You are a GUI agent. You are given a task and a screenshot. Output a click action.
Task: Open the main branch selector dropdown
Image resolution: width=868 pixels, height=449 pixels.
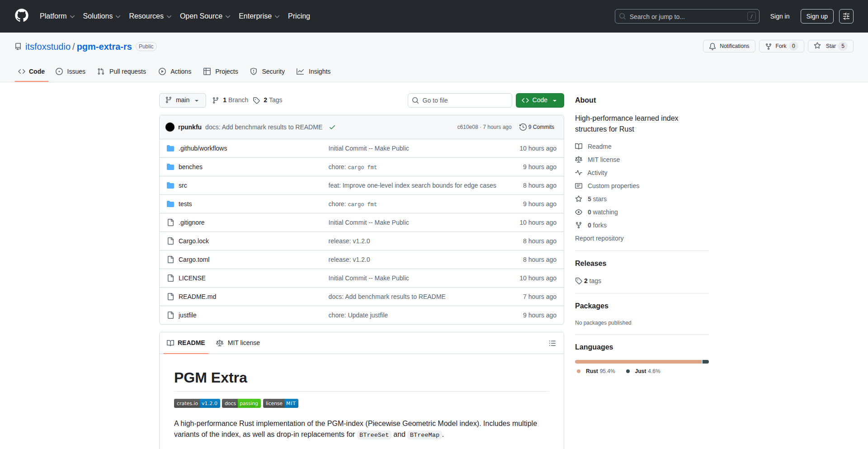pos(182,100)
